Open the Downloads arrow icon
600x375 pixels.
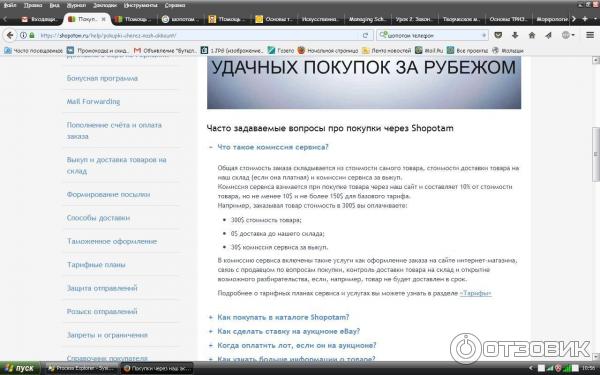coord(515,35)
